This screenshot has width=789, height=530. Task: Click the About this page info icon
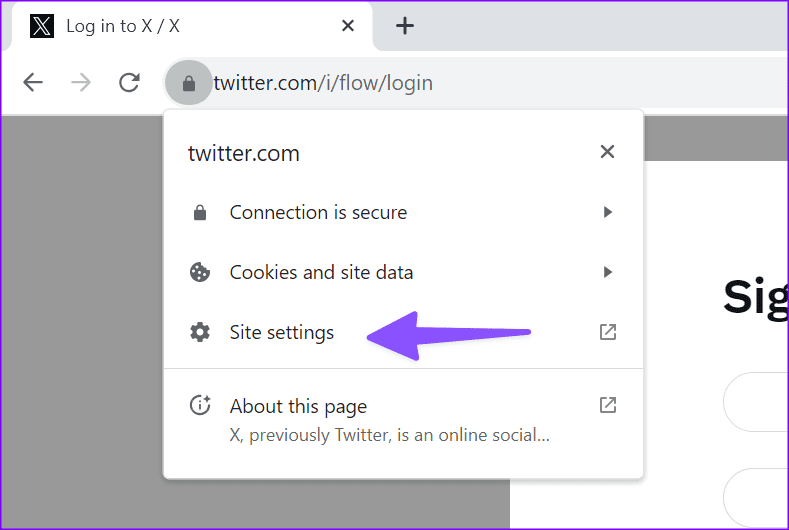point(200,405)
